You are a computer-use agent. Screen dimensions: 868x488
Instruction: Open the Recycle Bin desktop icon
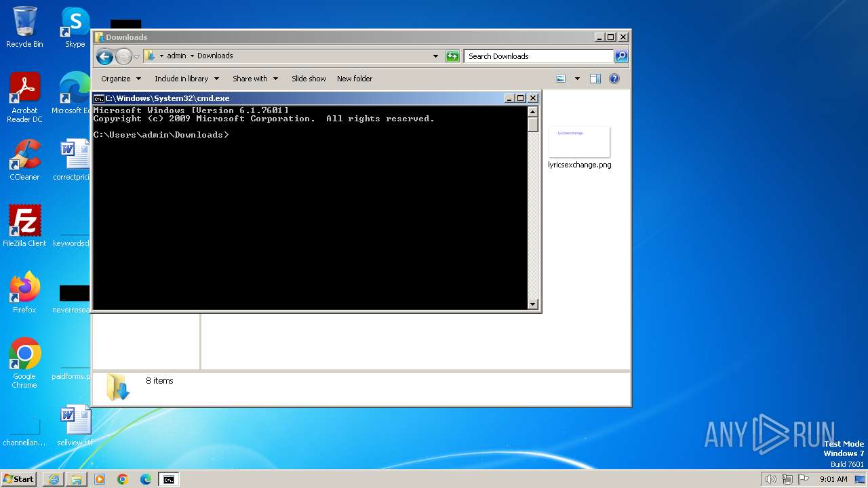pos(24,27)
